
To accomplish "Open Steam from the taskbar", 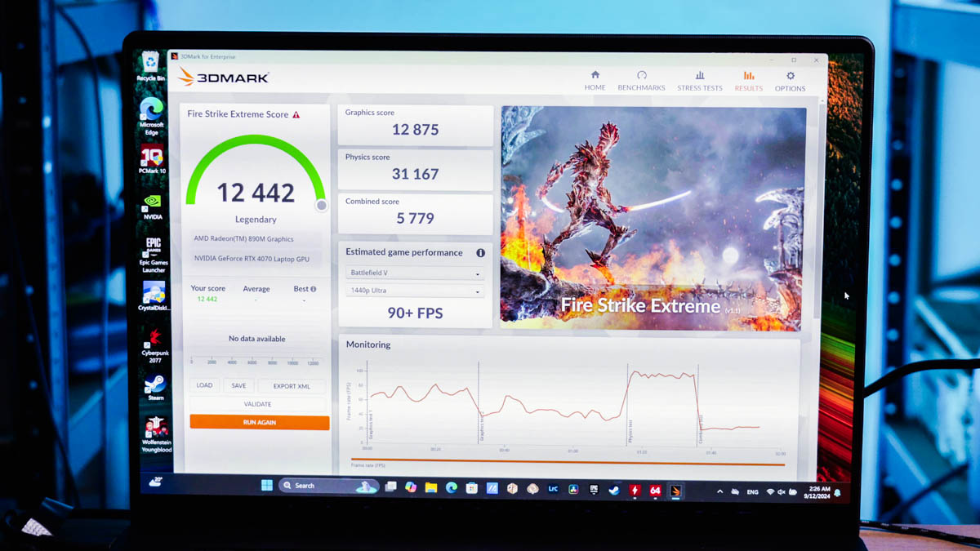I will 614,490.
